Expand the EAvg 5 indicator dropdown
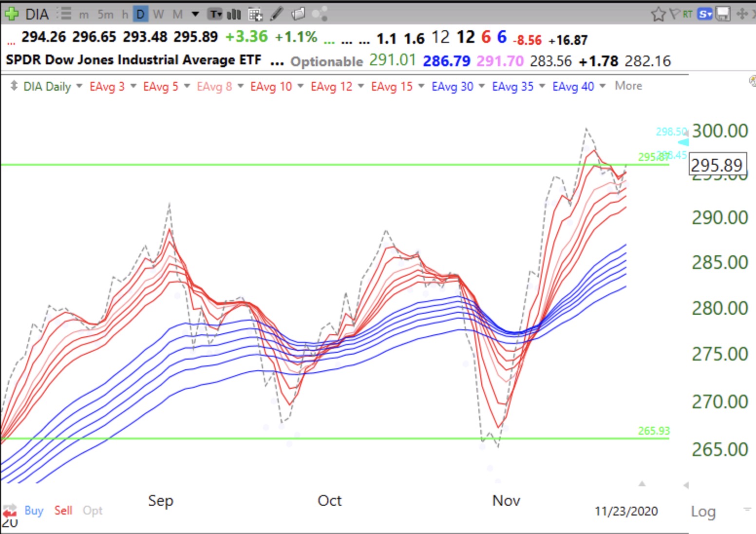Screen dimensions: 756x534 point(187,86)
